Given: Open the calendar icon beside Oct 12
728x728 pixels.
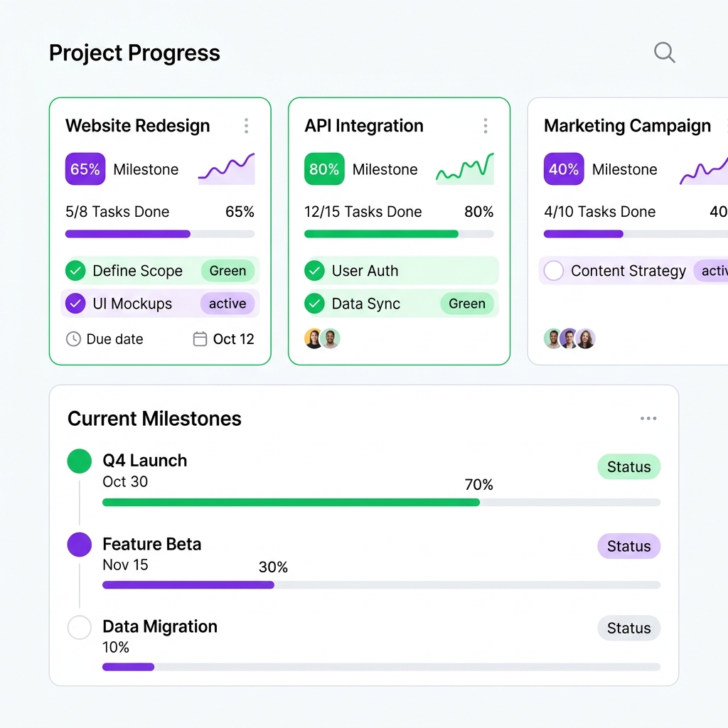Looking at the screenshot, I should 200,339.
